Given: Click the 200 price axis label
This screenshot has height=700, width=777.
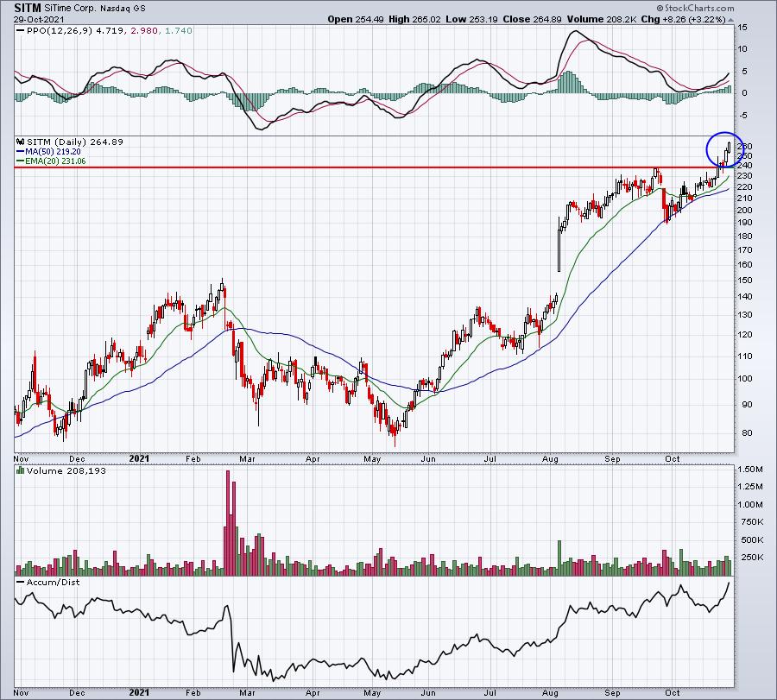Looking at the screenshot, I should pyautogui.click(x=744, y=210).
